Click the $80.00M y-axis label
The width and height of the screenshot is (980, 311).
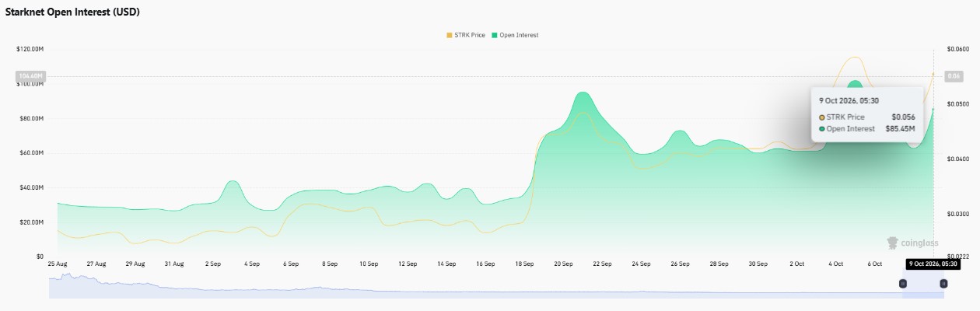point(30,118)
